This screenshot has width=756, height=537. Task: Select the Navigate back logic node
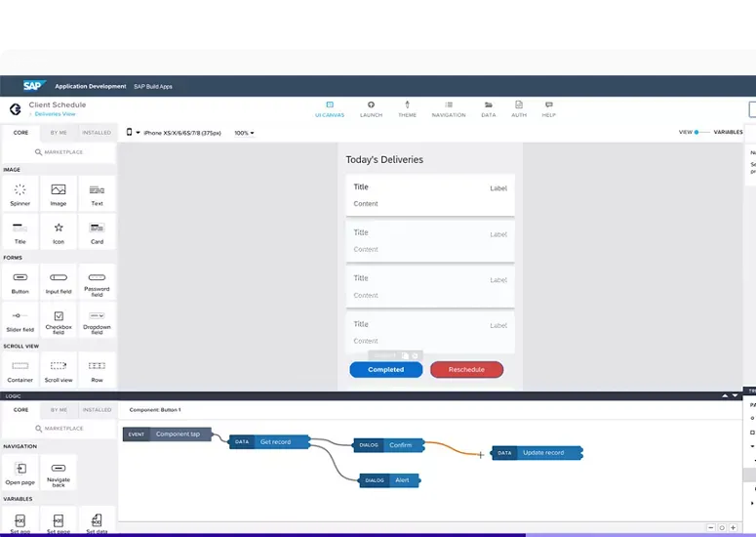59,473
